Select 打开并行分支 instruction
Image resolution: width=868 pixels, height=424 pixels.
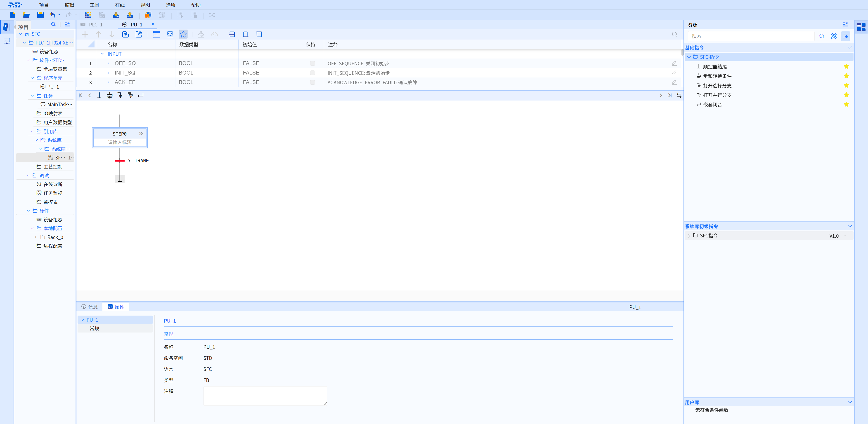coord(717,95)
